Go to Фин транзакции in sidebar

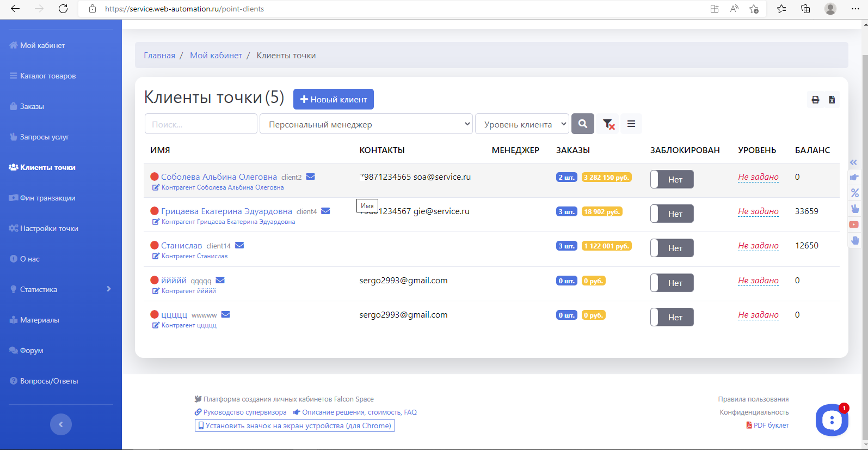[47, 198]
